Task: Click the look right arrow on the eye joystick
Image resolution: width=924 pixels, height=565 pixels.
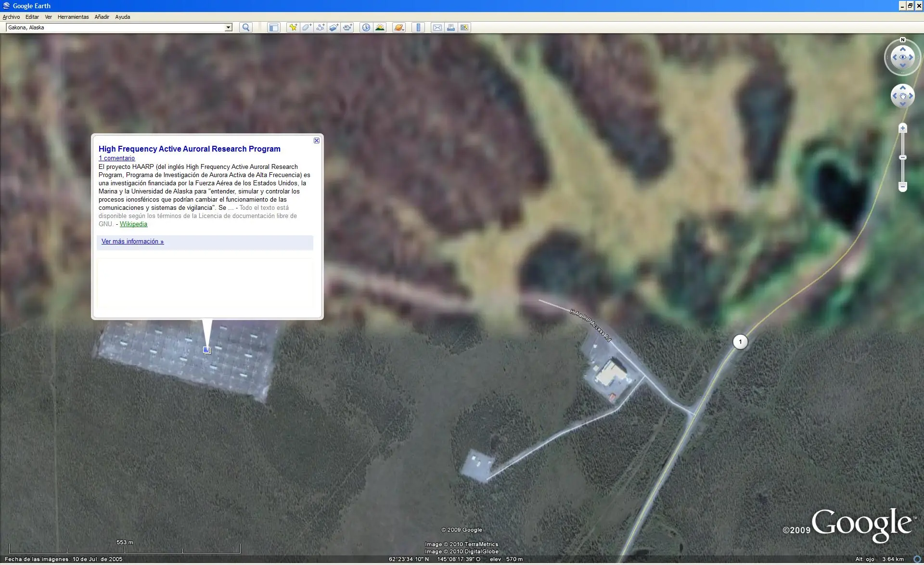Action: (x=911, y=57)
